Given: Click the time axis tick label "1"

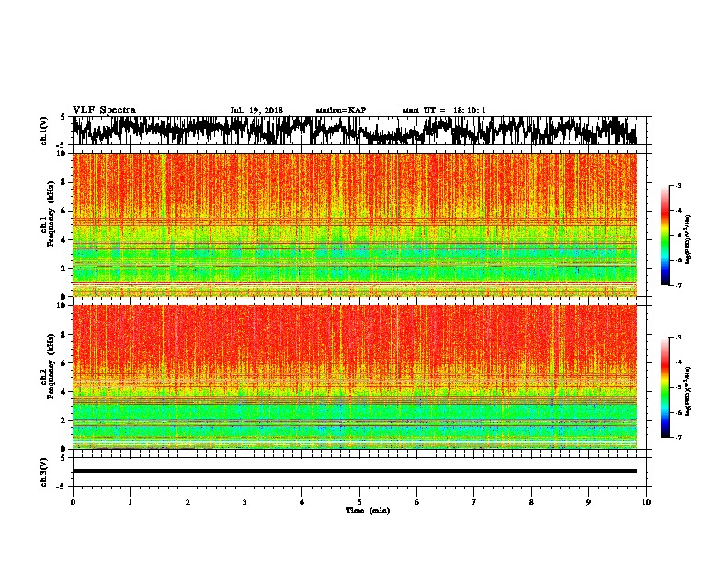Looking at the screenshot, I should pyautogui.click(x=131, y=502).
